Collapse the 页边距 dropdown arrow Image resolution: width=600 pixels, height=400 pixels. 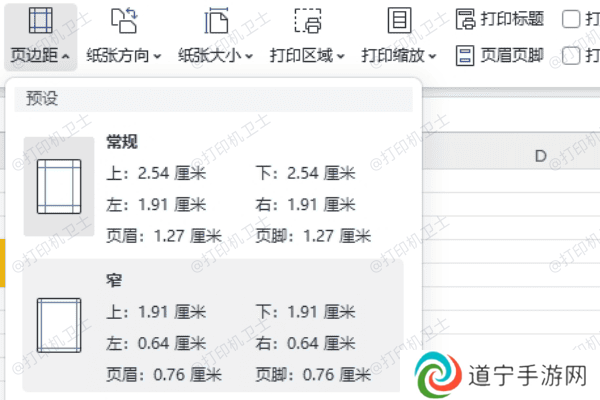pos(65,57)
